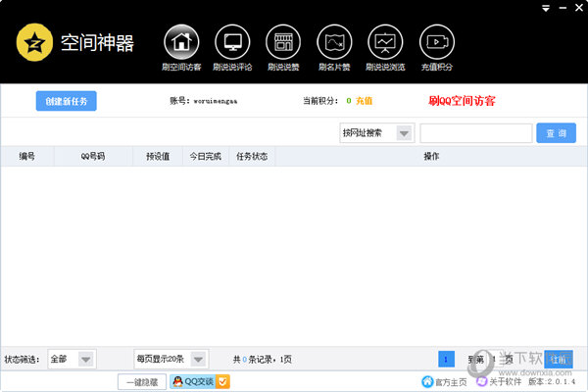Screen dimensions: 588x392
Task: Sort by 任务状态 column header
Action: [x=252, y=156]
